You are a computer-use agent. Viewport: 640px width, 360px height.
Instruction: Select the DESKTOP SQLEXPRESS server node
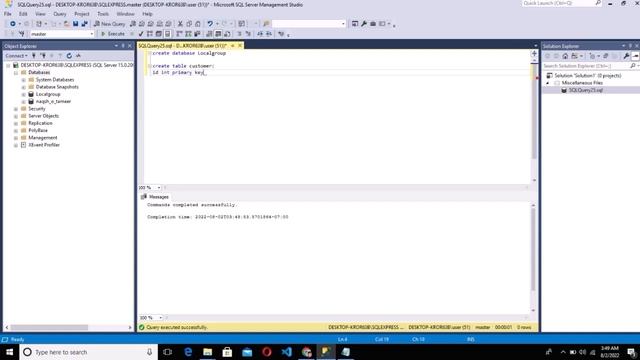[x=77, y=65]
